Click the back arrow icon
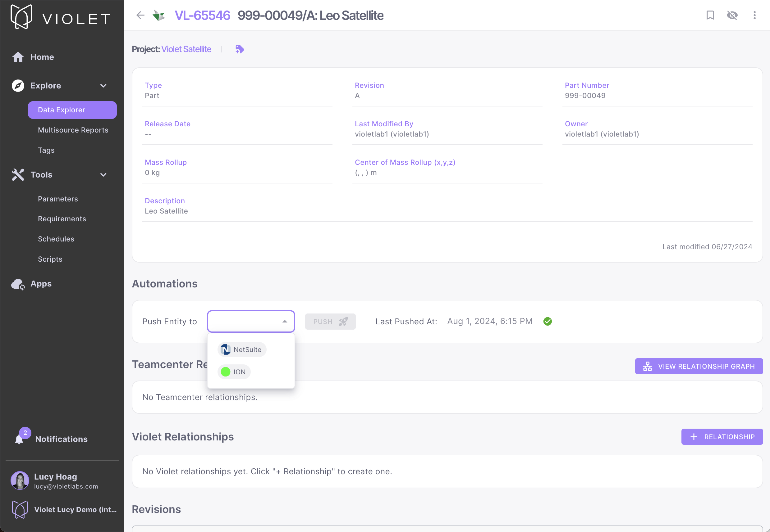The width and height of the screenshot is (770, 532). tap(140, 15)
